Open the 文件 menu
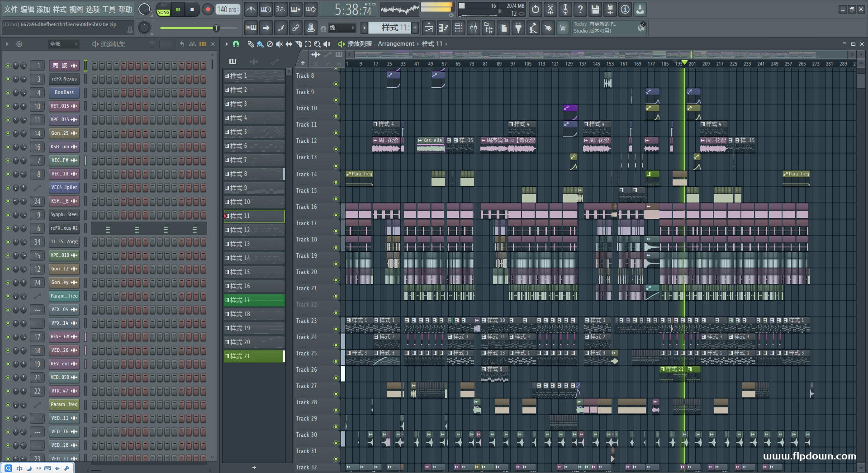The image size is (868, 473). pos(11,9)
